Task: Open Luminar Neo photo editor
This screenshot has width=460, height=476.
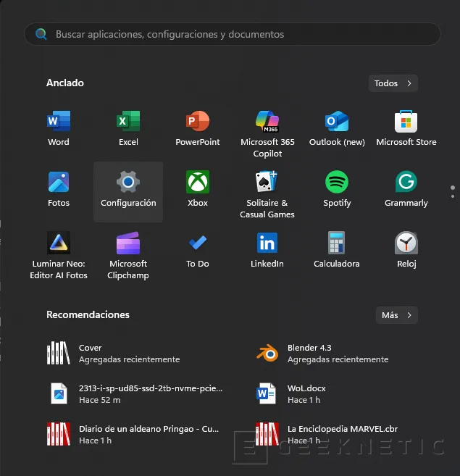Action: (x=58, y=255)
